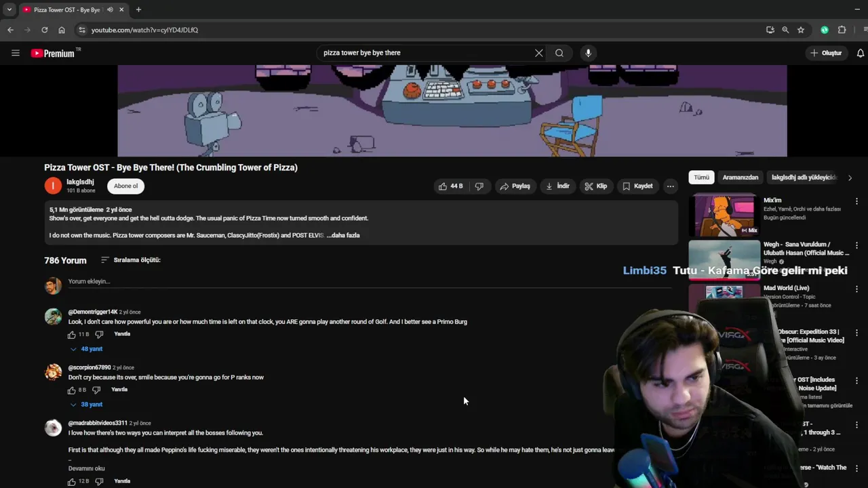Dislike scorpion67890's comment
Viewport: 868px width, 488px height.
tap(96, 390)
